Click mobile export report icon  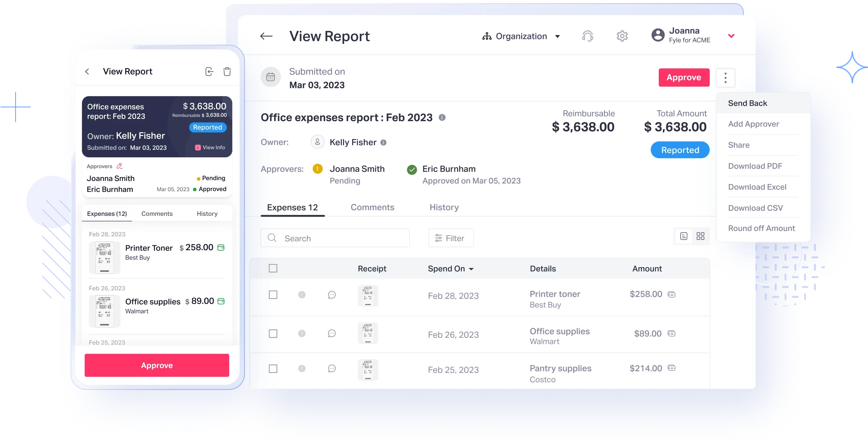pyautogui.click(x=209, y=71)
